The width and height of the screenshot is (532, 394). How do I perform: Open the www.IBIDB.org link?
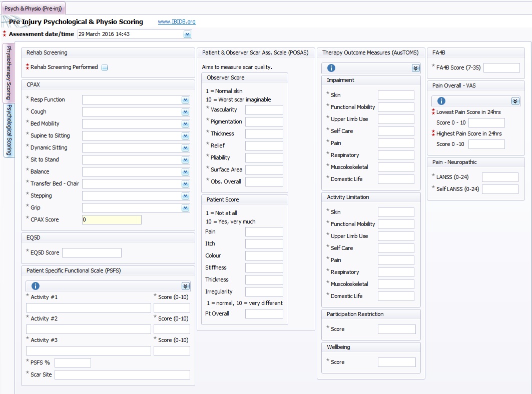click(177, 22)
